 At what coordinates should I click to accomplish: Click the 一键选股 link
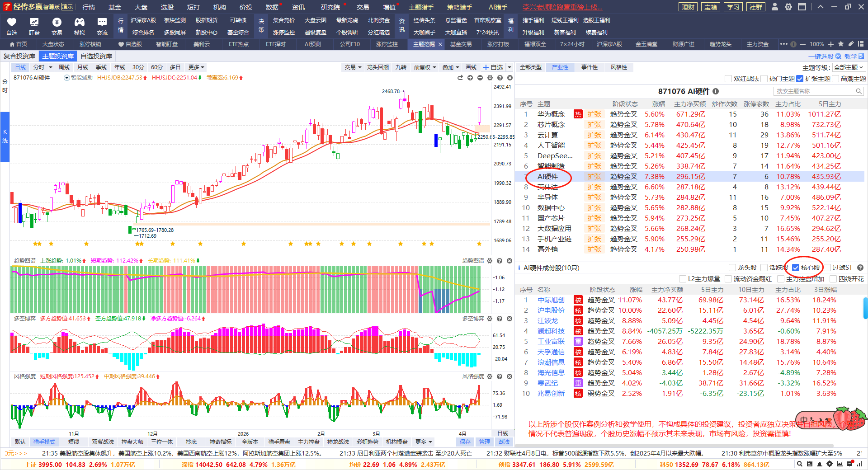click(824, 56)
